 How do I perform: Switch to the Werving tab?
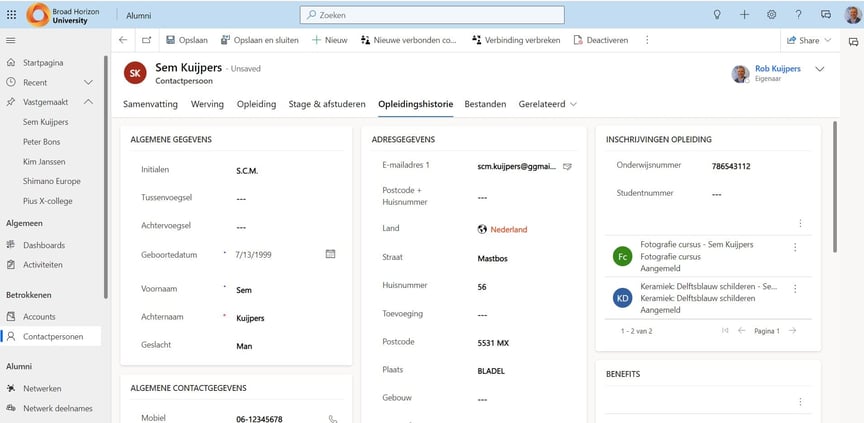click(x=207, y=104)
